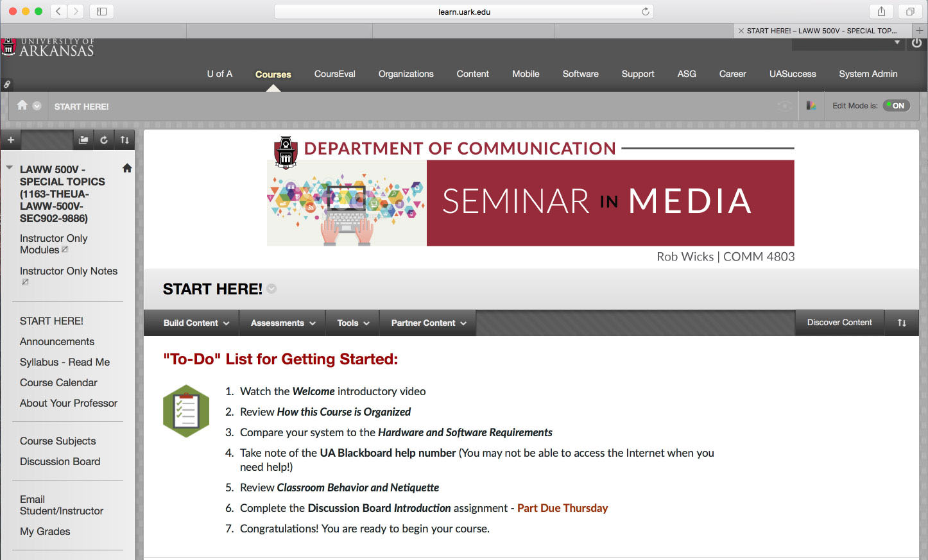Screen dimensions: 928x560
Task: Open Safari's Share button
Action: pyautogui.click(x=881, y=11)
